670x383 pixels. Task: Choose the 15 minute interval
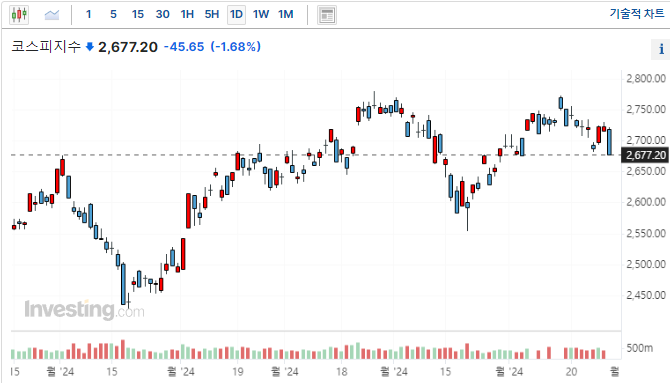click(138, 15)
